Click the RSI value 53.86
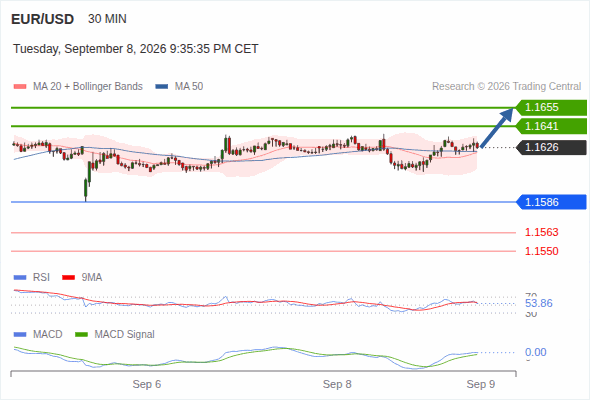Screen dimensions: 590x400 coord(539,303)
